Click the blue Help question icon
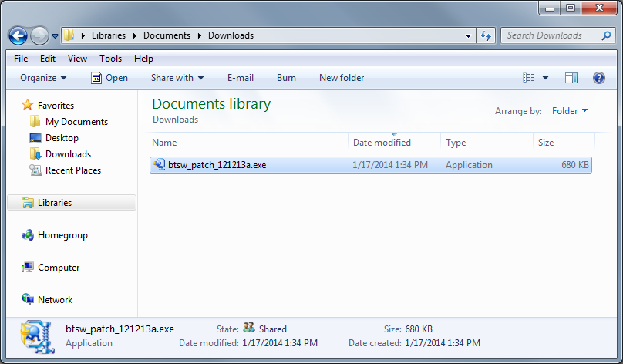The width and height of the screenshot is (623, 364). [x=599, y=77]
